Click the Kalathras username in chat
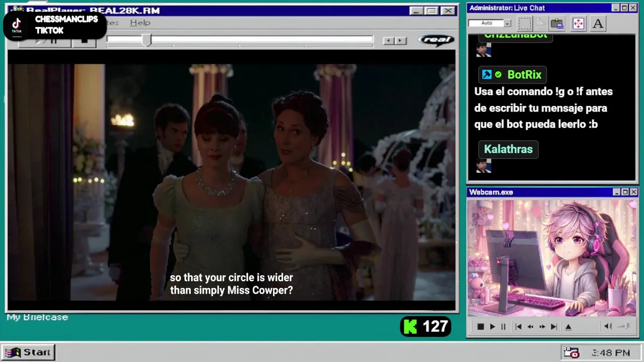 508,149
